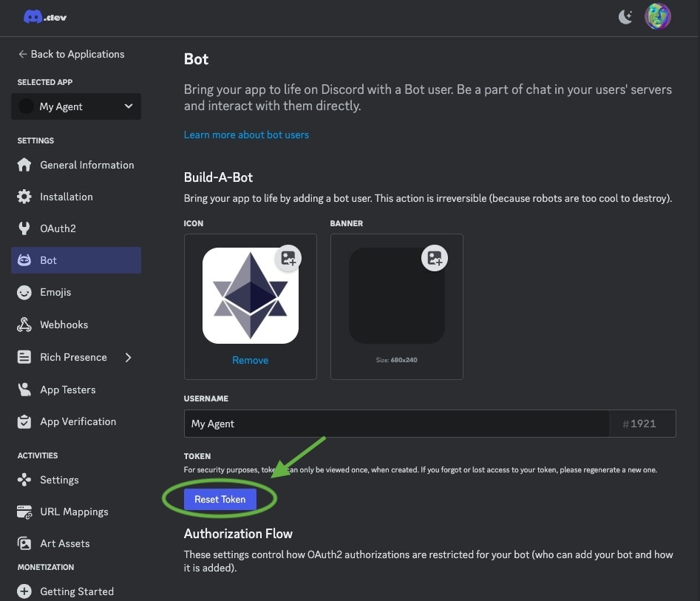Go back to Applications

coord(72,54)
